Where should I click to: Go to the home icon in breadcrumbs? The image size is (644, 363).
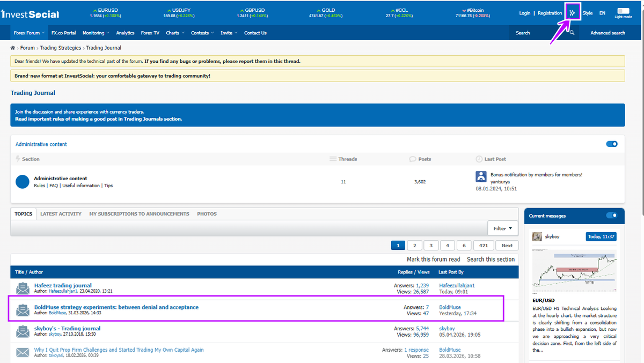click(x=13, y=48)
